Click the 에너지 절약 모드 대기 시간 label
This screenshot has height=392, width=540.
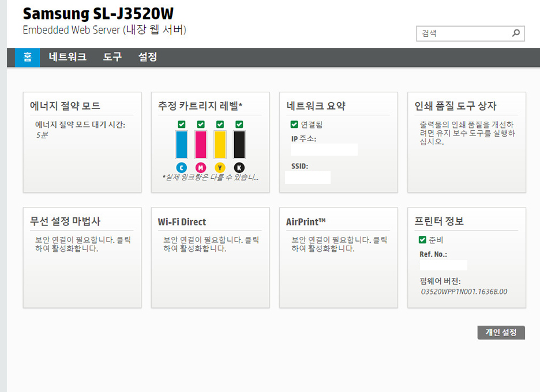pos(80,125)
